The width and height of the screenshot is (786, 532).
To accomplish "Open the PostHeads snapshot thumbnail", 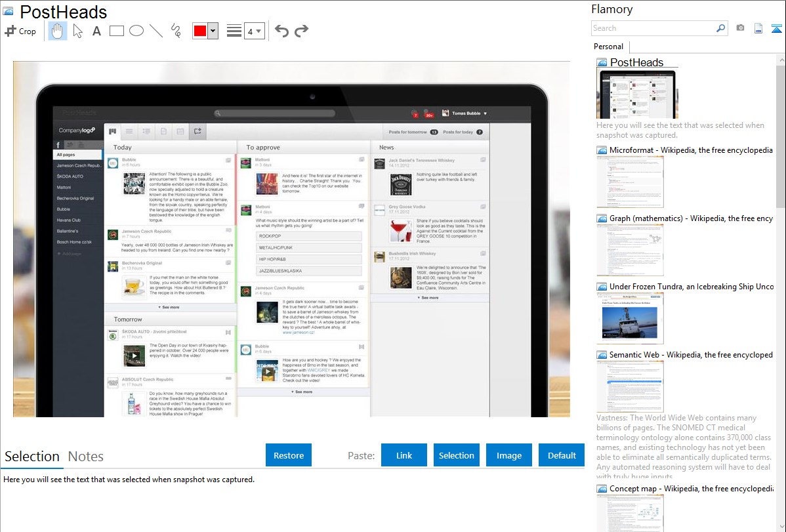I will [637, 94].
